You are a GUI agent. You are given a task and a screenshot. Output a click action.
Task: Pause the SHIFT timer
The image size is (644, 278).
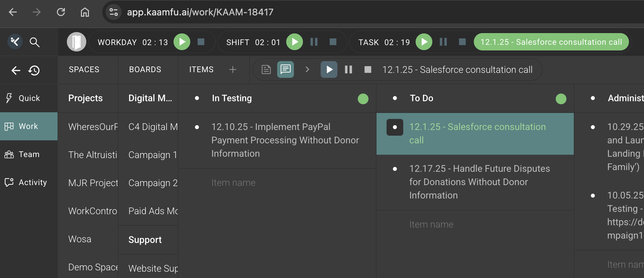coord(314,42)
